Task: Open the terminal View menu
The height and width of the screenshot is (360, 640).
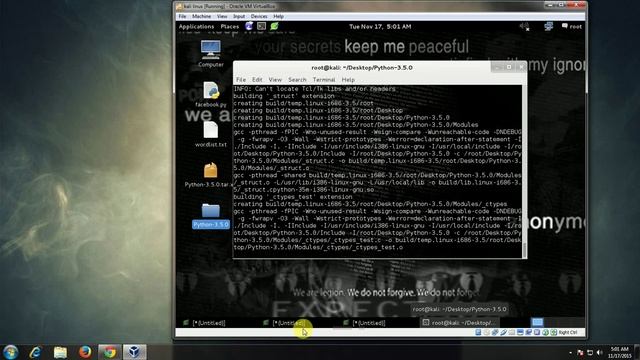Action: click(x=275, y=80)
